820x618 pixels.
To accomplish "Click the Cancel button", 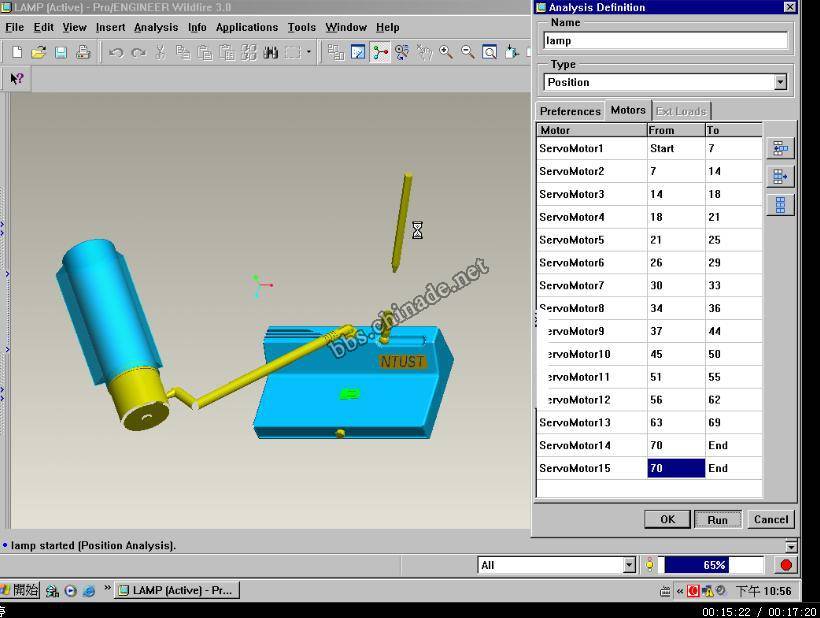I will (x=771, y=519).
